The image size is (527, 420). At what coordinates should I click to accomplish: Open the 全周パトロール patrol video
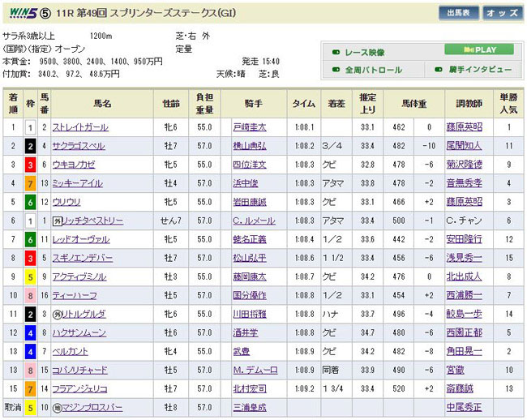click(374, 70)
